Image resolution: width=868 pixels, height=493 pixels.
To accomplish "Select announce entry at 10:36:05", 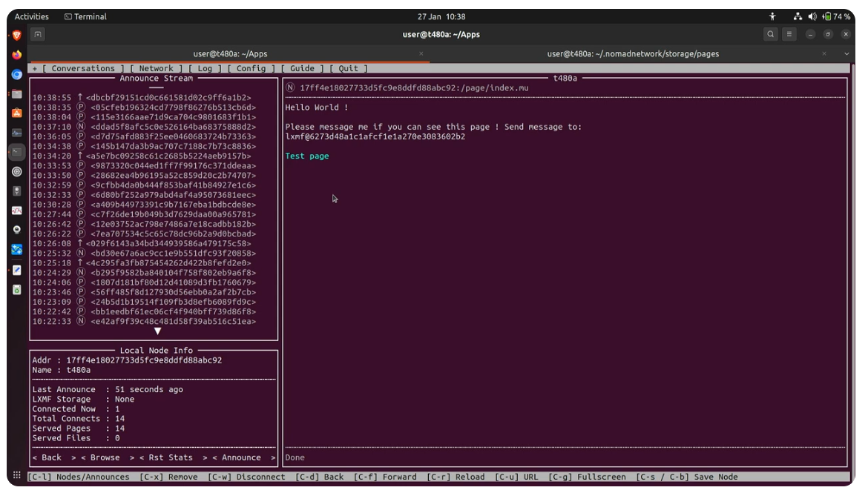I will point(144,136).
